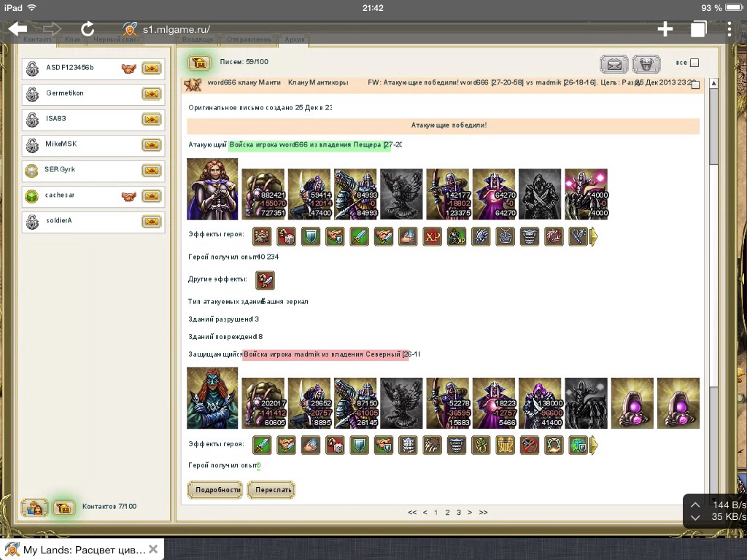
Task: Click the delete messages trash bin icon
Action: (x=646, y=64)
